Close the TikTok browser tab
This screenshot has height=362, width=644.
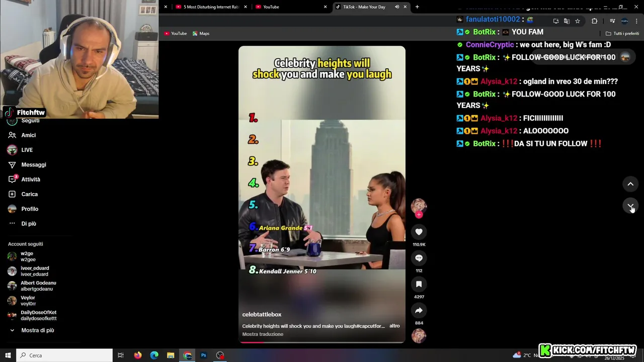tap(405, 7)
